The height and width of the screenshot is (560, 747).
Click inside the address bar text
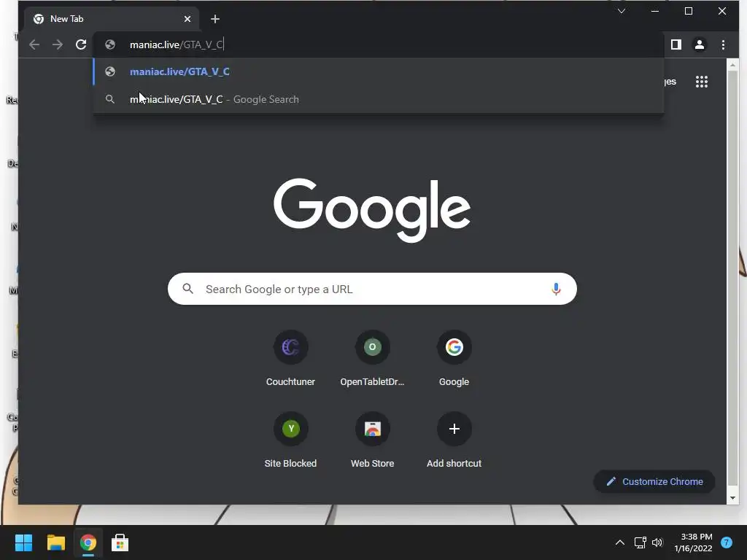[176, 44]
